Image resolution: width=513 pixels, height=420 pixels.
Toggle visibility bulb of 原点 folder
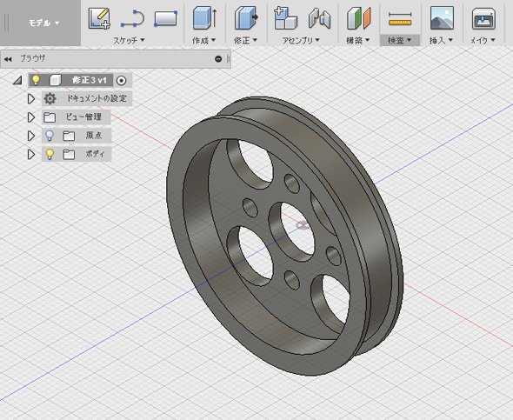[x=50, y=136]
